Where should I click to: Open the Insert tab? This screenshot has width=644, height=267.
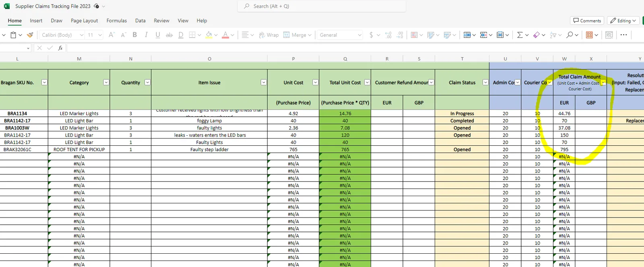coord(36,21)
